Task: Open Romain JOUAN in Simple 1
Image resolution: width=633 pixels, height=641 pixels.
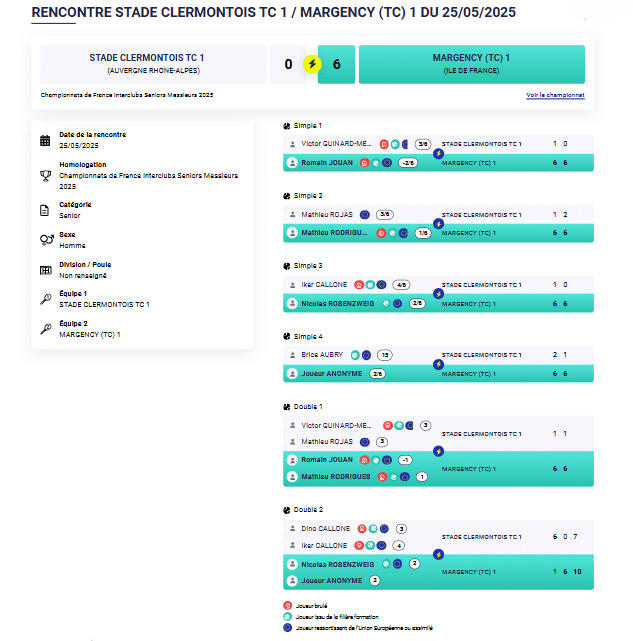Action: (x=327, y=163)
